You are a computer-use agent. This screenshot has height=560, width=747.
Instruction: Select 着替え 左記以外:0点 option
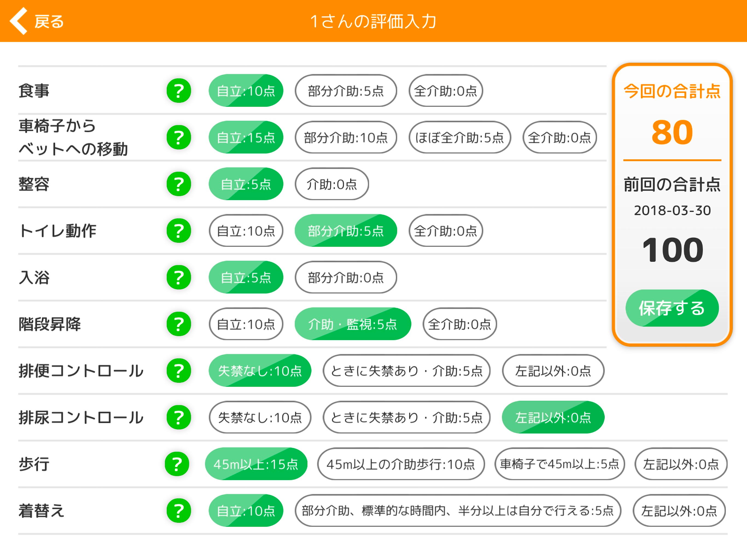pos(679,510)
